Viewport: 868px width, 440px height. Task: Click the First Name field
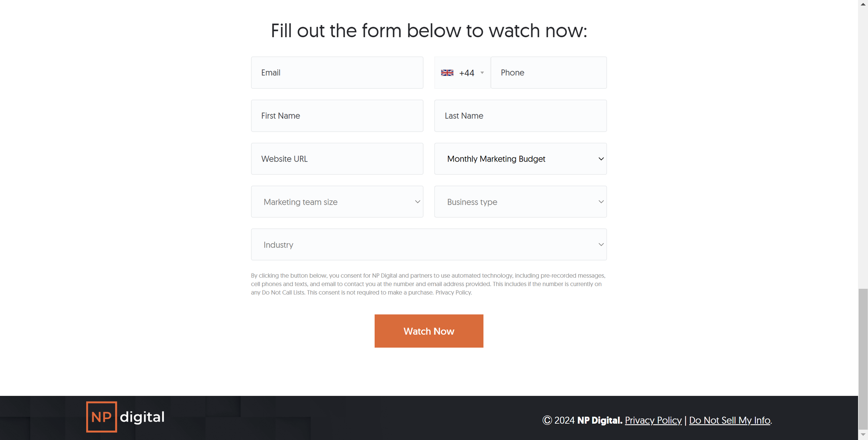(337, 116)
